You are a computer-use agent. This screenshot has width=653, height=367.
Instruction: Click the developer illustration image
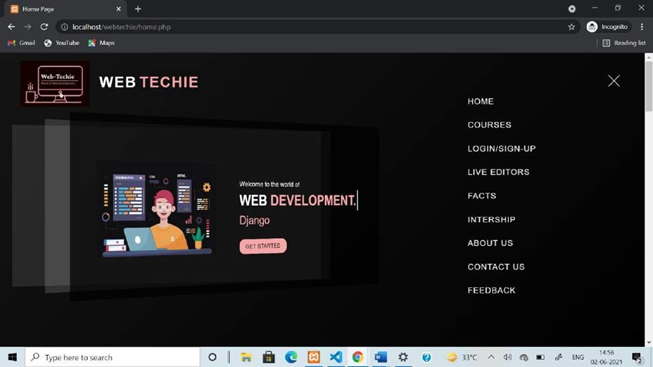157,210
